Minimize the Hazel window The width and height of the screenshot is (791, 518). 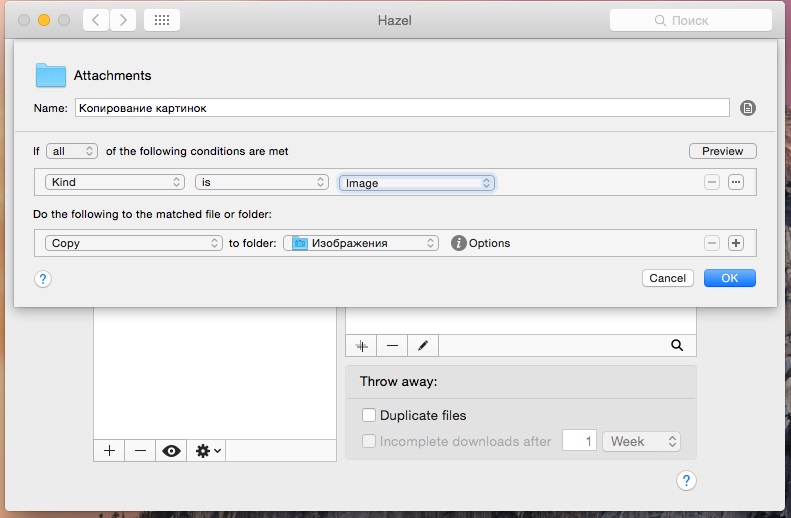44,20
